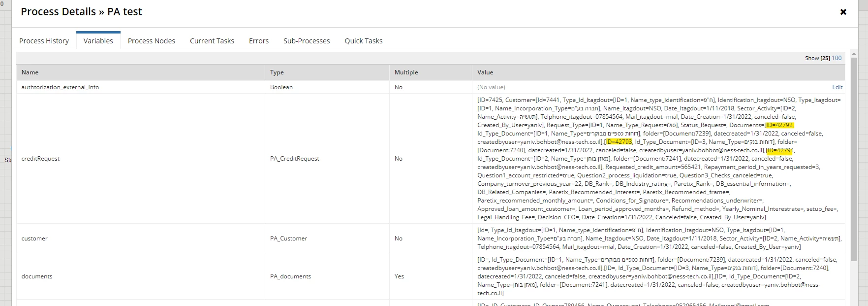Select the Variables tab
868x306 pixels.
pos(98,41)
